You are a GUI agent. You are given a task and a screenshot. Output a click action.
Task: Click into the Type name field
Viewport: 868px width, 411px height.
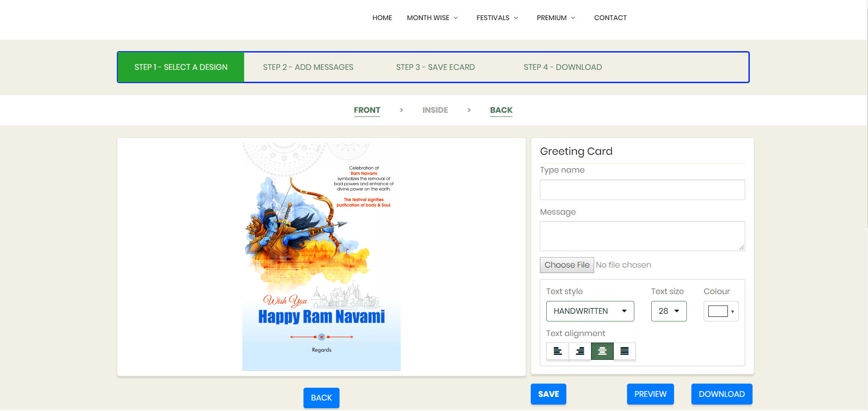[642, 190]
